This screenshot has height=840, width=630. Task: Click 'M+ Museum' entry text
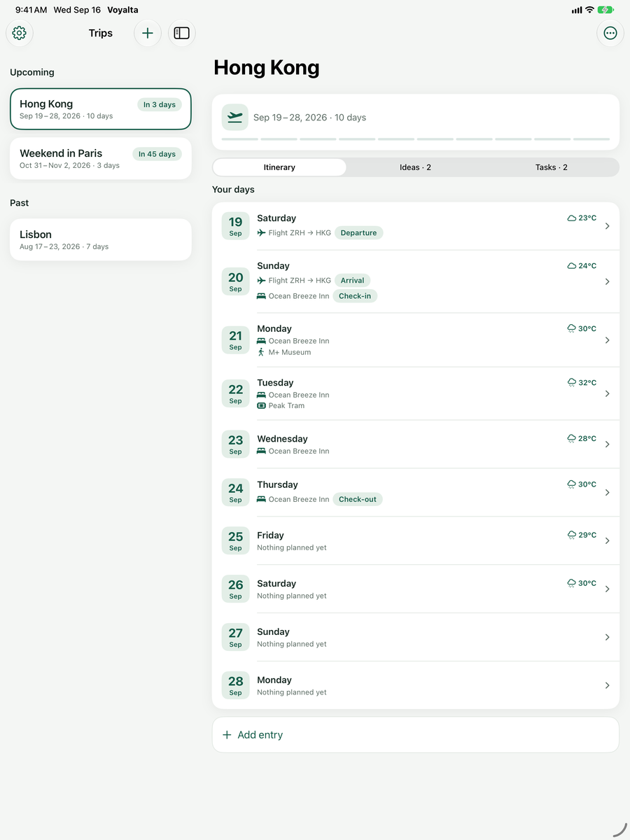click(290, 352)
